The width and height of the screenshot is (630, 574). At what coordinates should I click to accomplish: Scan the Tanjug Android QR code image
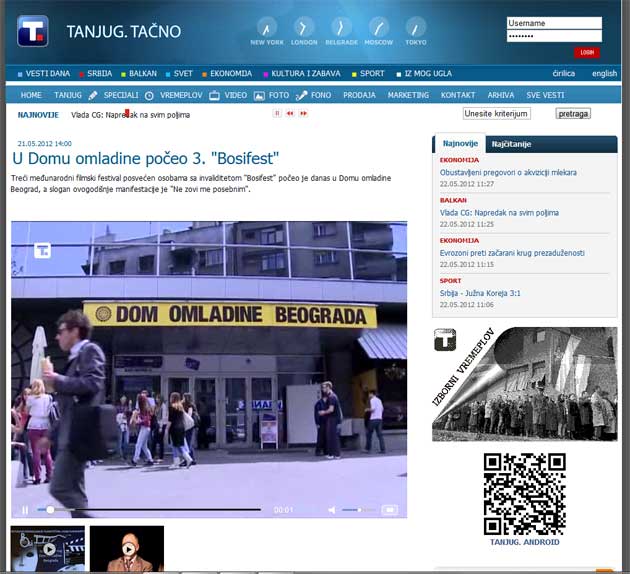click(524, 494)
